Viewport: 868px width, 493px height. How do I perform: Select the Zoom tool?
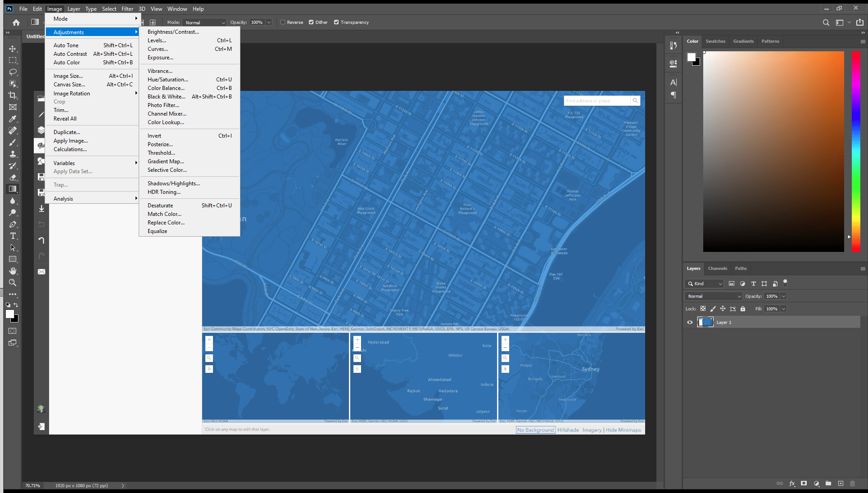pyautogui.click(x=13, y=282)
